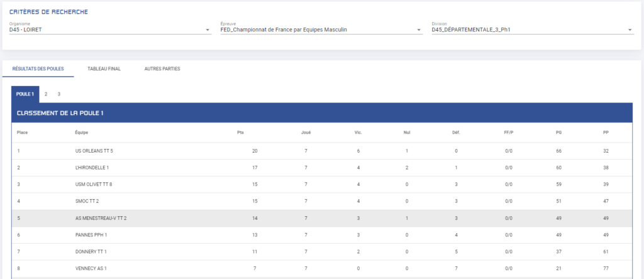Click the Pts column header

(240, 133)
